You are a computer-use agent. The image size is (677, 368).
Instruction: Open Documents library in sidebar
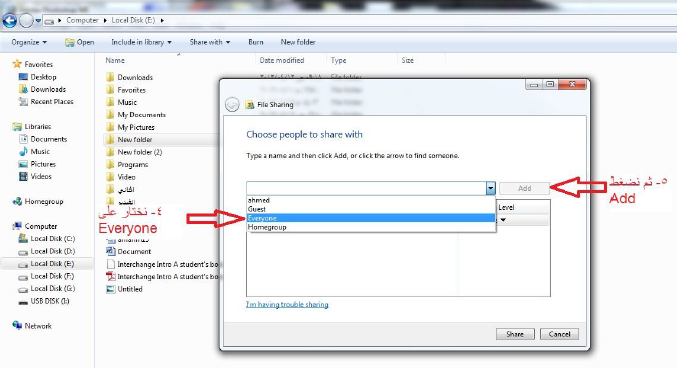[x=43, y=139]
